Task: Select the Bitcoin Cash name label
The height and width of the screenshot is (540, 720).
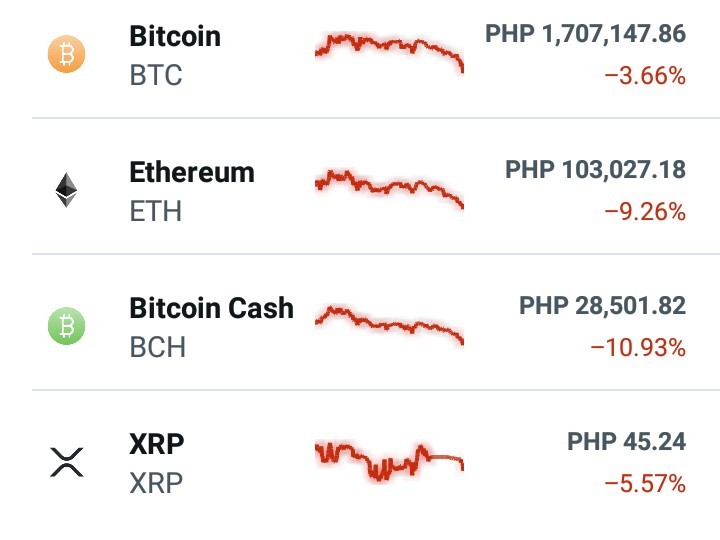Action: pos(212,308)
